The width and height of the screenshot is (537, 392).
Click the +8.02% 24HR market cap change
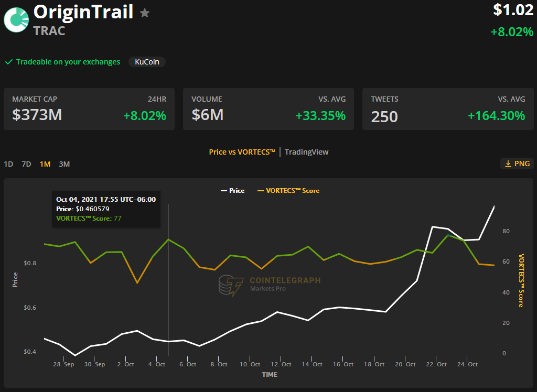pos(145,116)
